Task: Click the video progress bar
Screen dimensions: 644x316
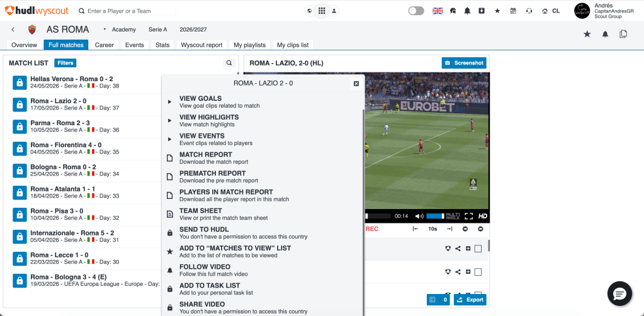Action: tap(378, 216)
